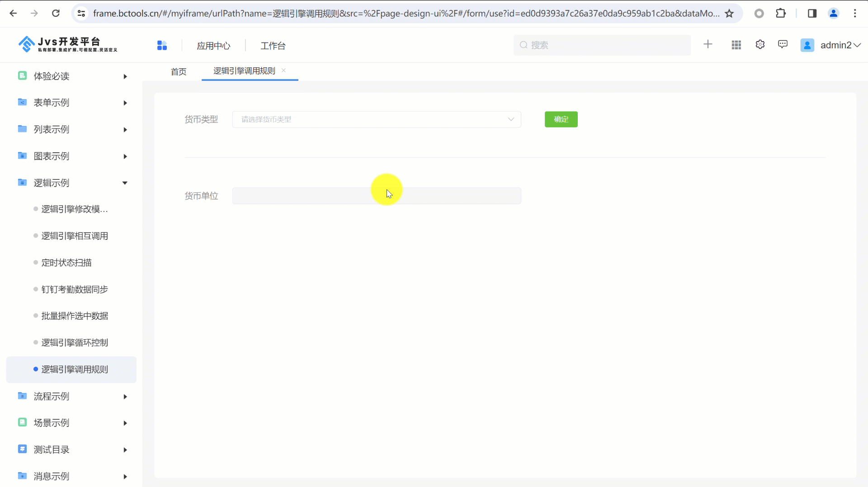The width and height of the screenshot is (868, 487).
Task: Open 逻辑引擎相互调用 in sidebar
Action: pyautogui.click(x=75, y=236)
